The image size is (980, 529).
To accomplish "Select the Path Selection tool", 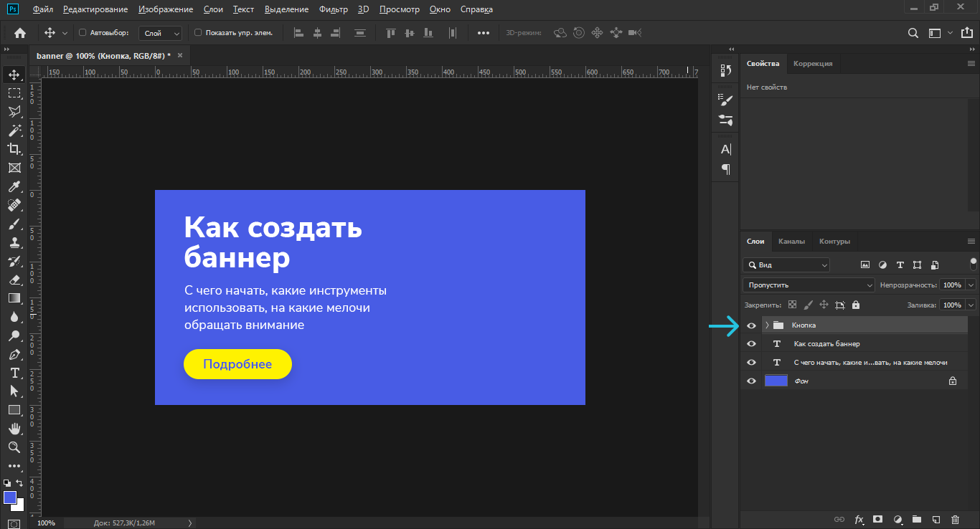I will point(14,391).
